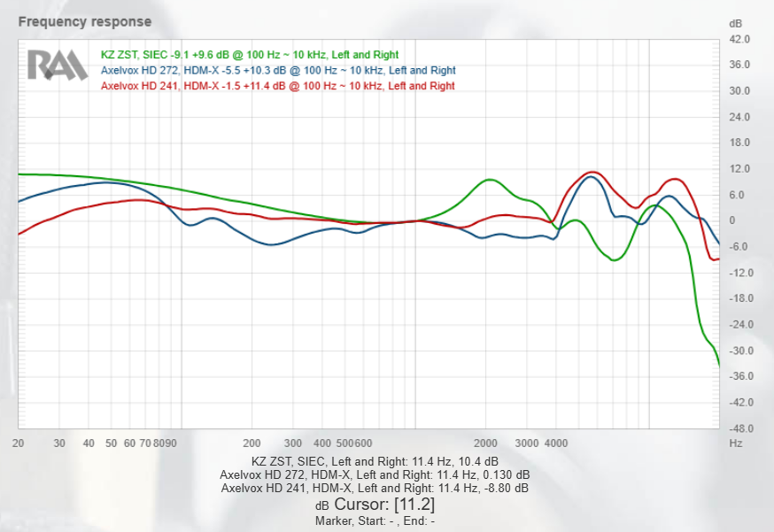Select the blue Axelvox HD 272 legend entry
This screenshot has width=774, height=532.
pyautogui.click(x=278, y=71)
